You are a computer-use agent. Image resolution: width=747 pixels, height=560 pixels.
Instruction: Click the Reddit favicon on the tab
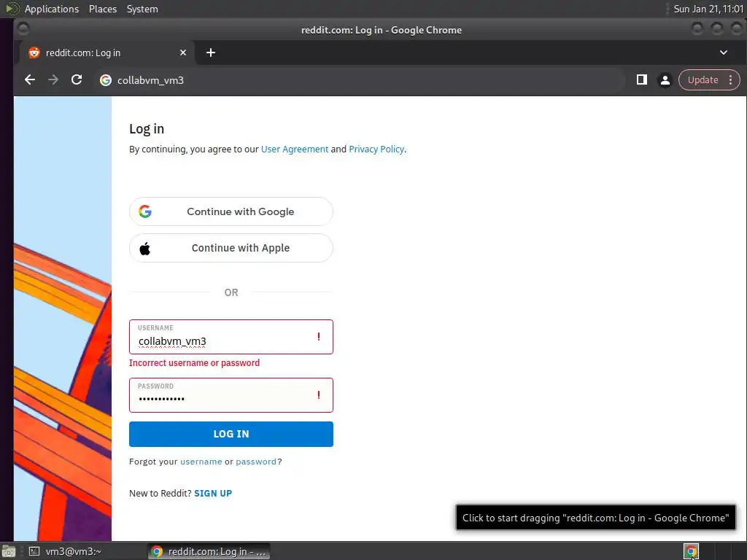pyautogui.click(x=34, y=52)
